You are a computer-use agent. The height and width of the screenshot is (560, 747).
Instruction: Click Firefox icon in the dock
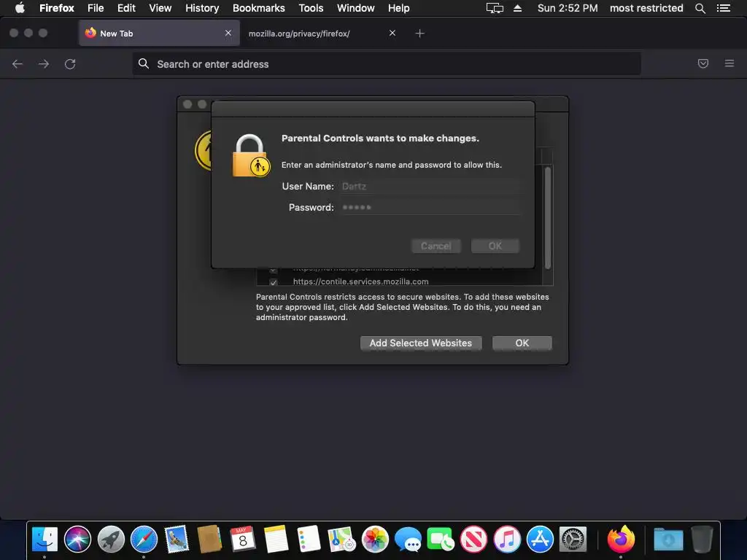point(621,539)
